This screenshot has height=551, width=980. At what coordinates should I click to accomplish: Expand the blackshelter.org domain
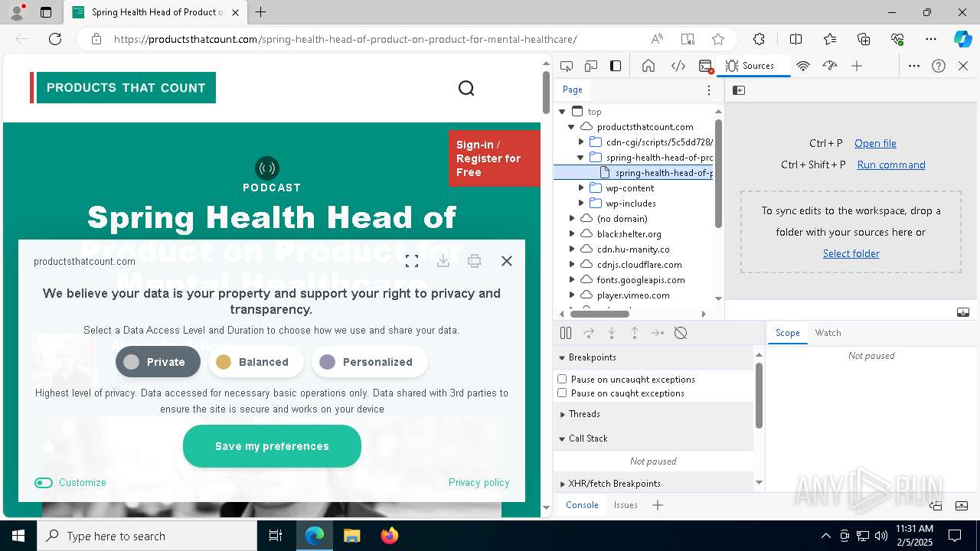pyautogui.click(x=572, y=234)
